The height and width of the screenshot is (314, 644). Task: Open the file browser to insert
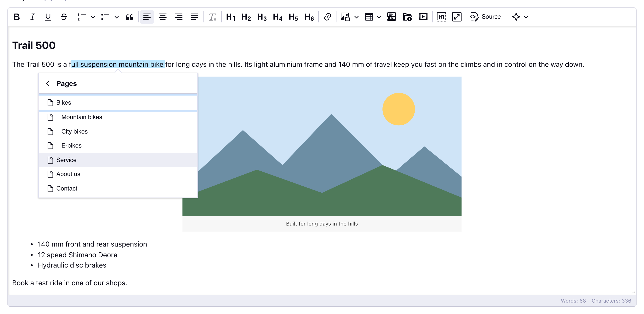[407, 17]
